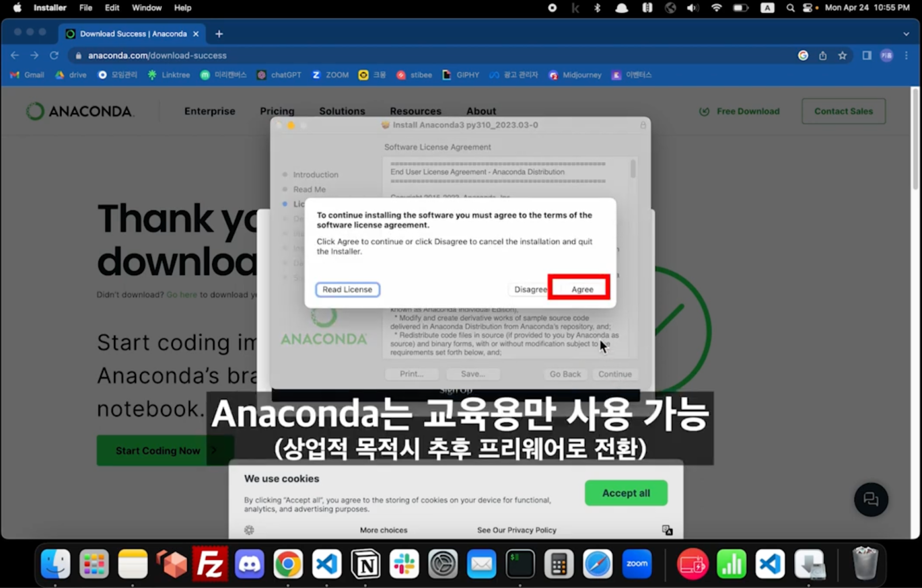Open Bluetooth status in menu bar

(597, 7)
